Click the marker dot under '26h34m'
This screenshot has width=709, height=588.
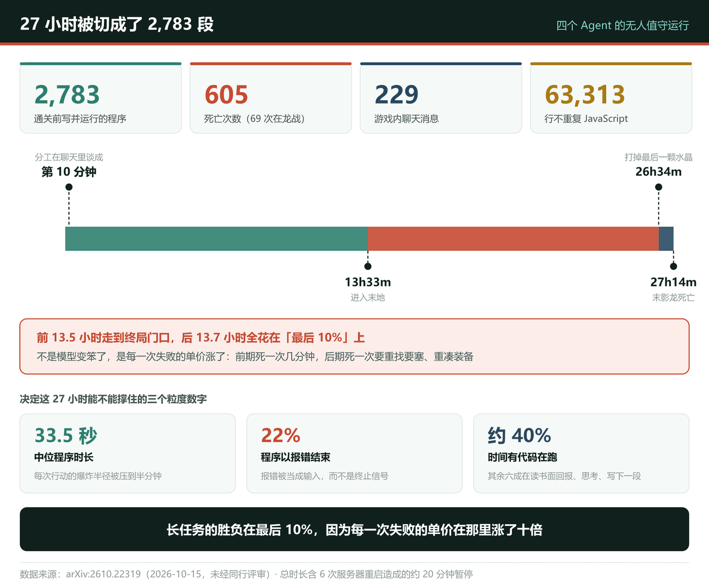(658, 187)
